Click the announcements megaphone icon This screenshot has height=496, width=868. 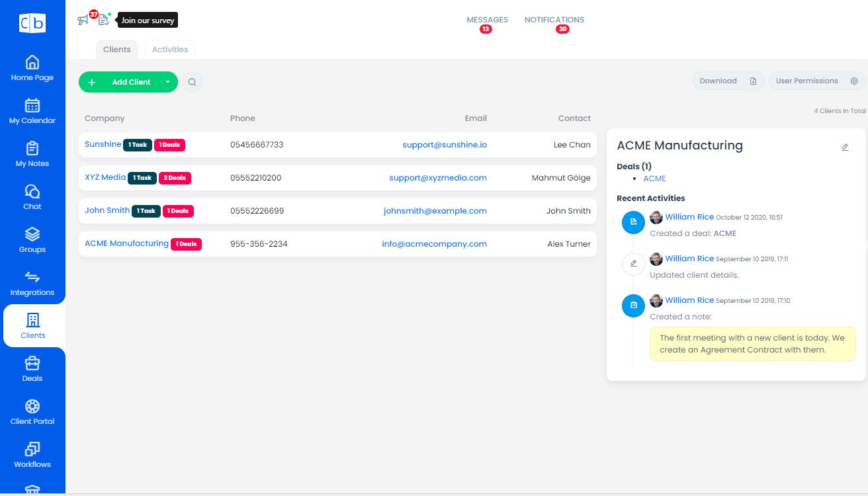83,20
